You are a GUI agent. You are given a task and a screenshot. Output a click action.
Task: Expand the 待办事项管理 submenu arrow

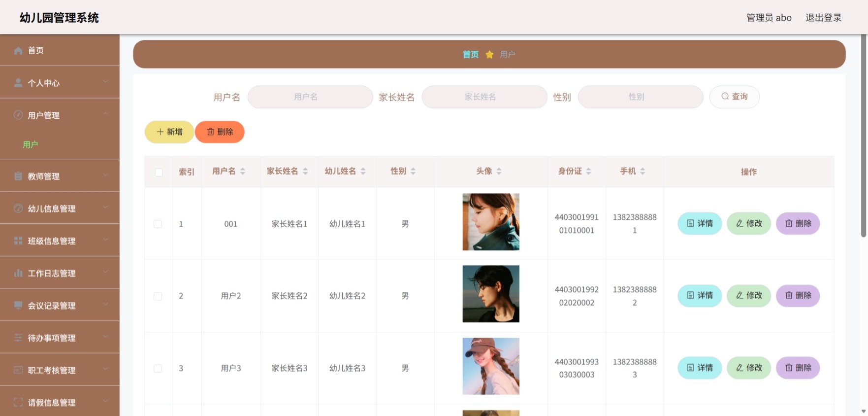pos(105,337)
